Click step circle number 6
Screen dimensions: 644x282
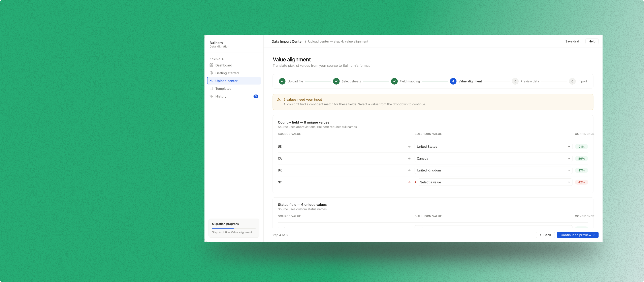[x=572, y=81]
